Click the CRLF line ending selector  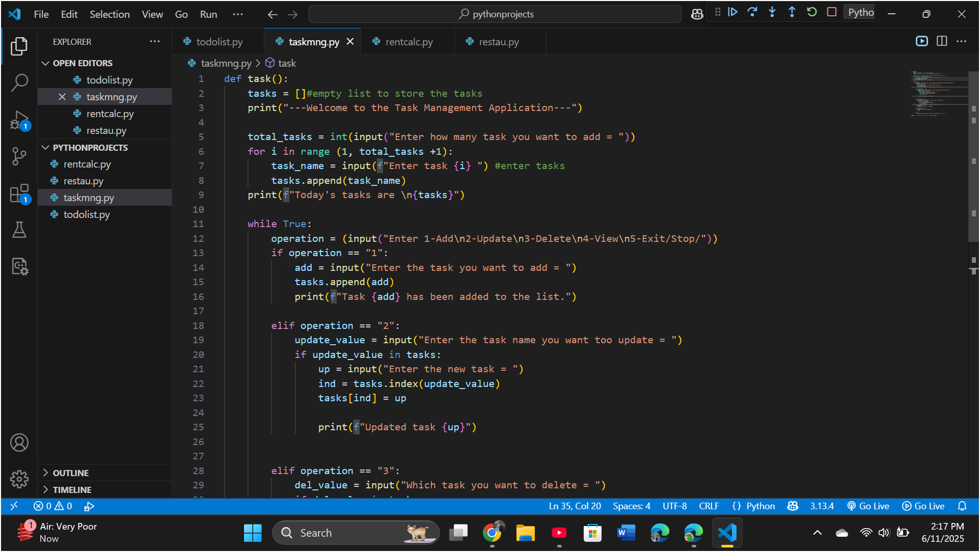pyautogui.click(x=709, y=506)
